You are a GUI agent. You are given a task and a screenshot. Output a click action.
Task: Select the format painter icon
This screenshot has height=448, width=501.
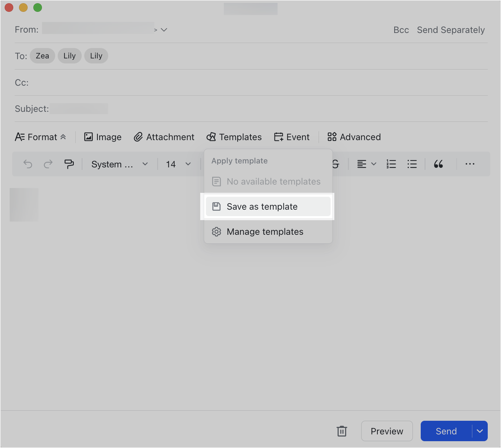pos(69,164)
